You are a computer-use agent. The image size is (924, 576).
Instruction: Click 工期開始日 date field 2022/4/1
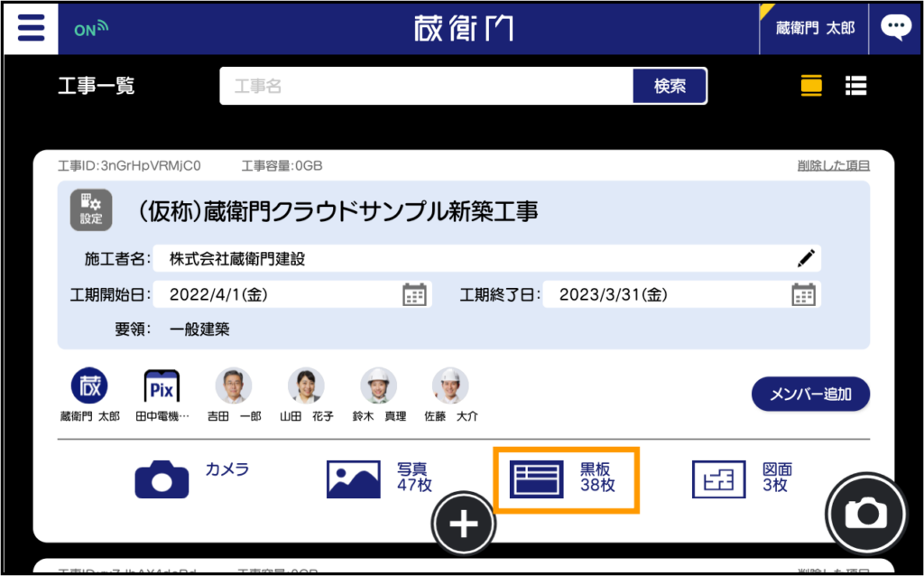point(293,294)
